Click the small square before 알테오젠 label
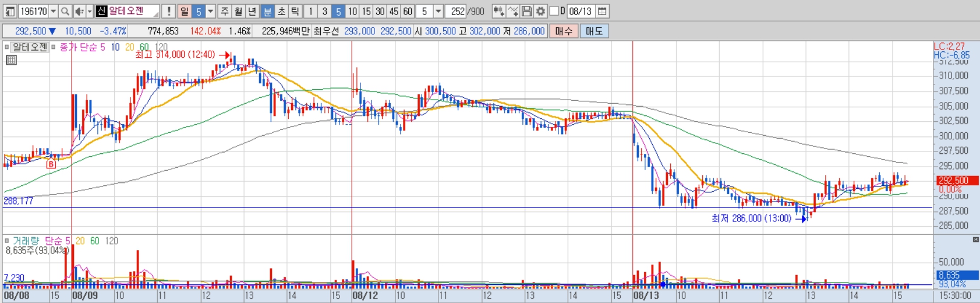 pos(7,47)
